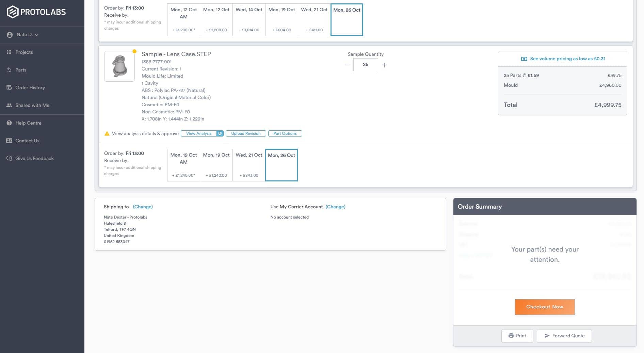Decrease sample quantity with minus button

tap(347, 65)
